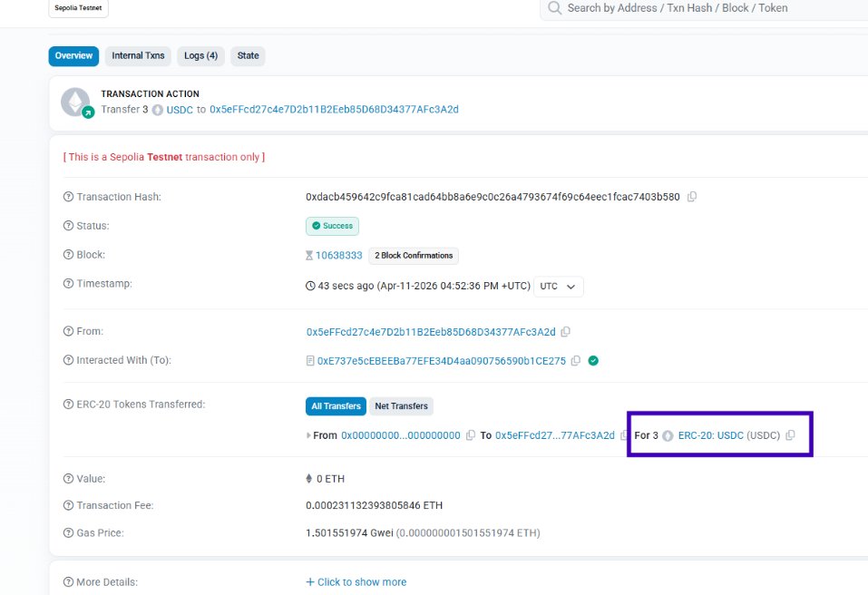This screenshot has height=595, width=868.
Task: Click the Ethereum transaction action icon
Action: (x=76, y=102)
